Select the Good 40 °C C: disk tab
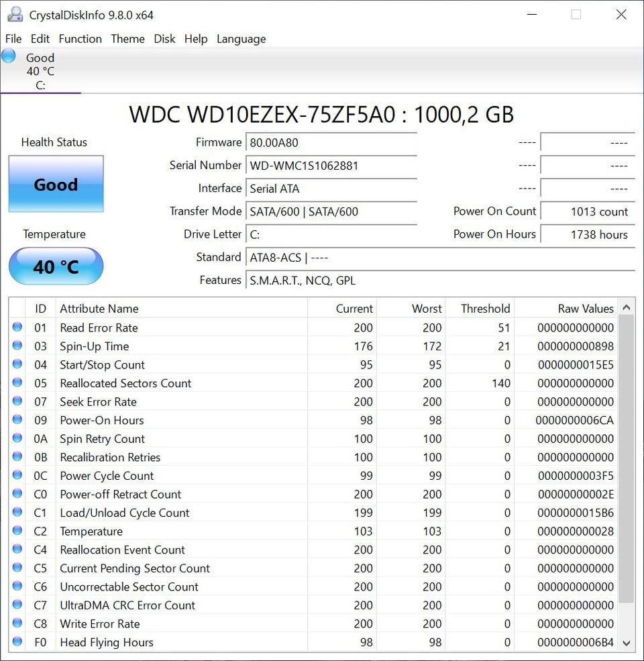 pos(40,70)
